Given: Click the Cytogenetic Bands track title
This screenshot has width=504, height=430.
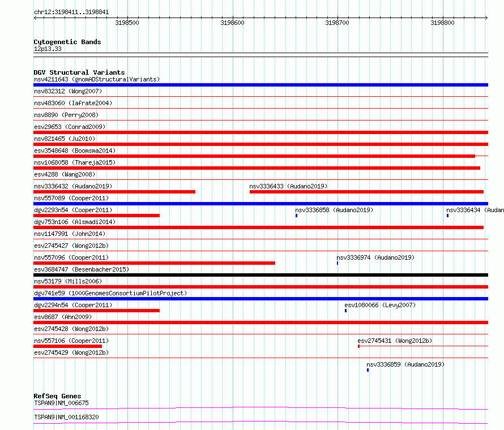Looking at the screenshot, I should (x=67, y=42).
